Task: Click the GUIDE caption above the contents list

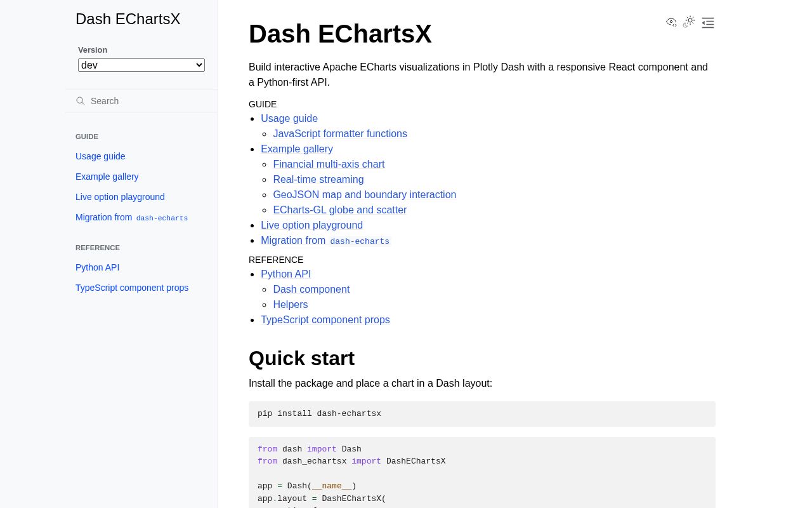Action: pyautogui.click(x=263, y=104)
